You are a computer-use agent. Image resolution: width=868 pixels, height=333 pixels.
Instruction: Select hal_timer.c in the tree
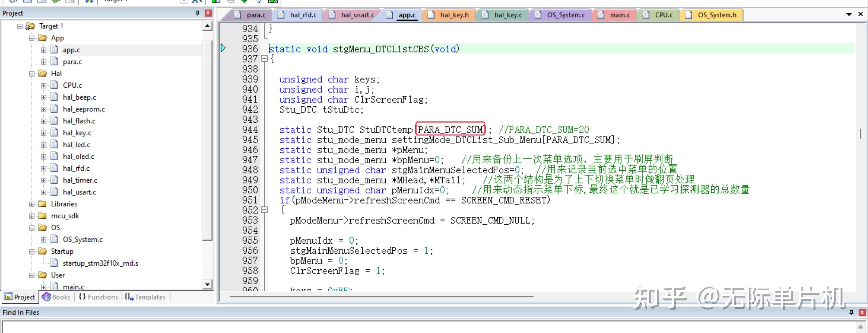(80, 180)
